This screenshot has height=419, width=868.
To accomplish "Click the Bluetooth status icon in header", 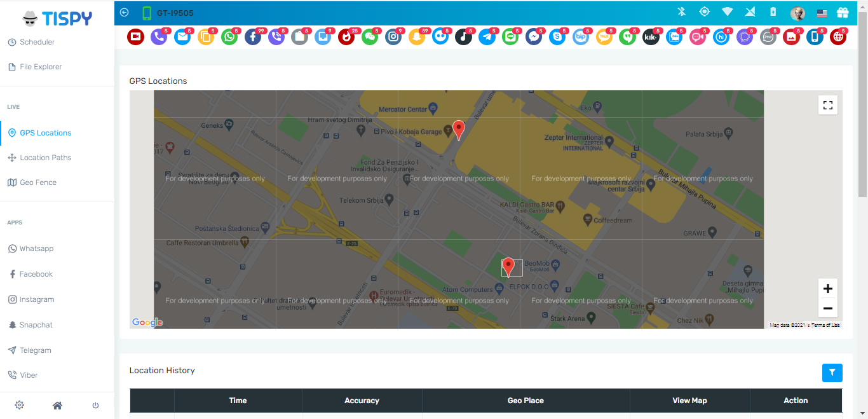I will [x=681, y=11].
